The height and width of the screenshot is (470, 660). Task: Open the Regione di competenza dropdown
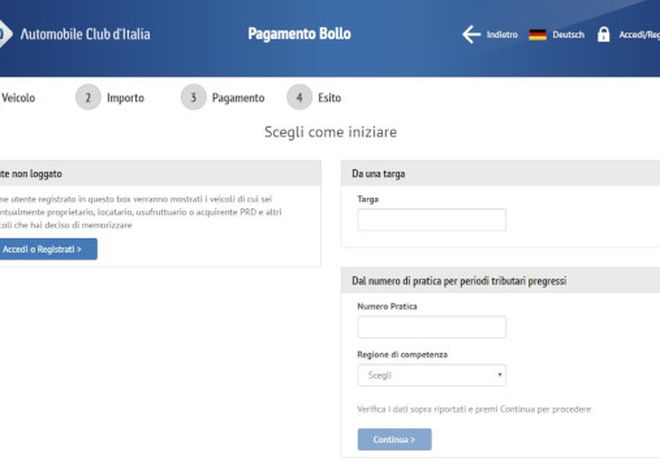tap(432, 375)
